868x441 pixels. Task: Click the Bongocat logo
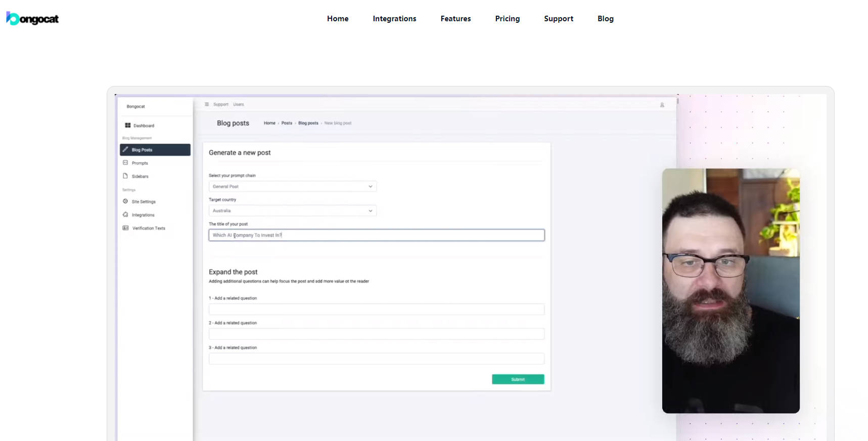pyautogui.click(x=32, y=19)
